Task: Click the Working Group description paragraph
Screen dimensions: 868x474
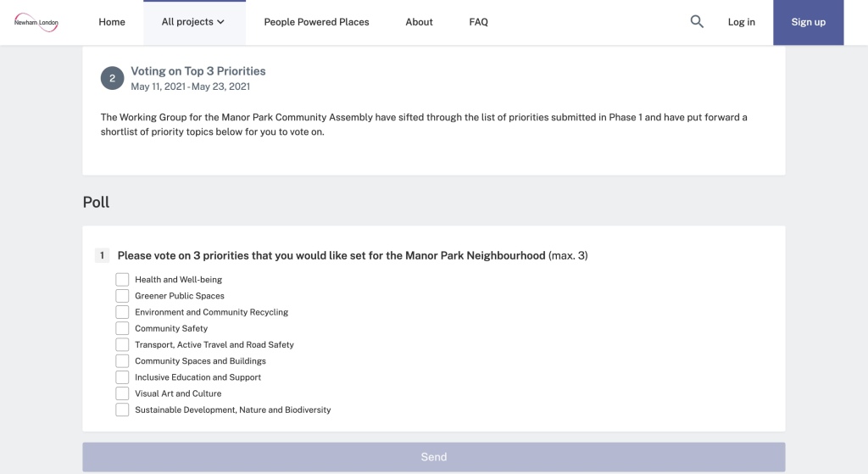Action: pyautogui.click(x=424, y=125)
